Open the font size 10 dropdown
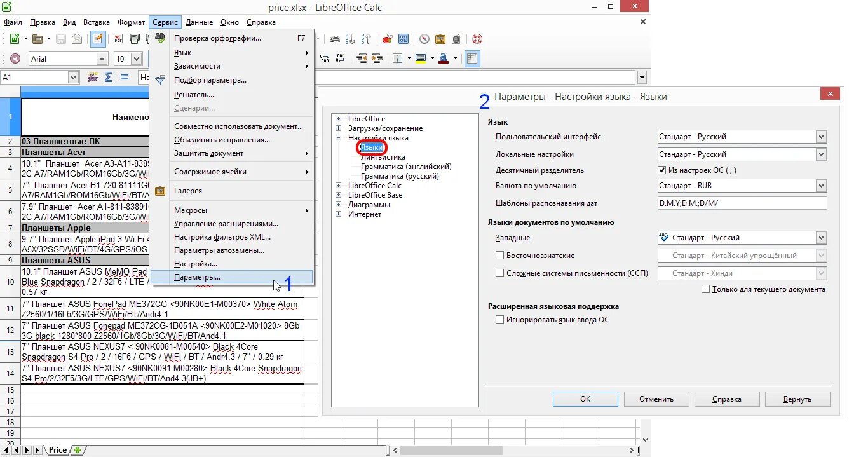Image resolution: width=868 pixels, height=457 pixels. pyautogui.click(x=136, y=58)
